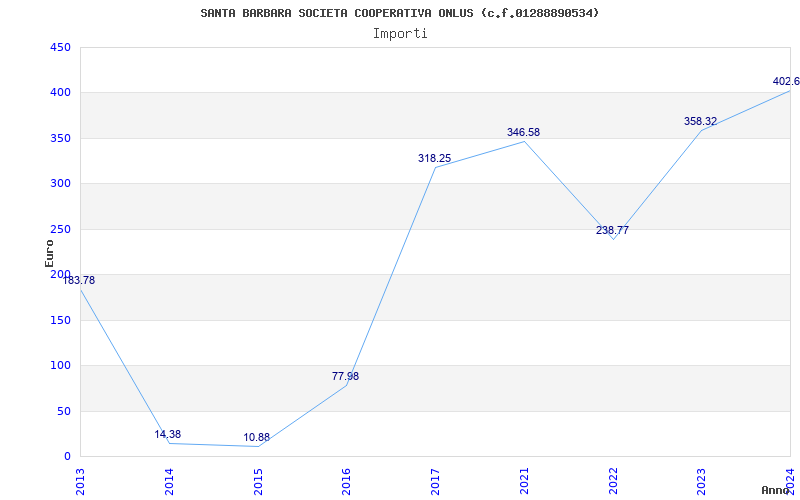Click the 2015 year axis label
This screenshot has height=500, width=800.
258,481
